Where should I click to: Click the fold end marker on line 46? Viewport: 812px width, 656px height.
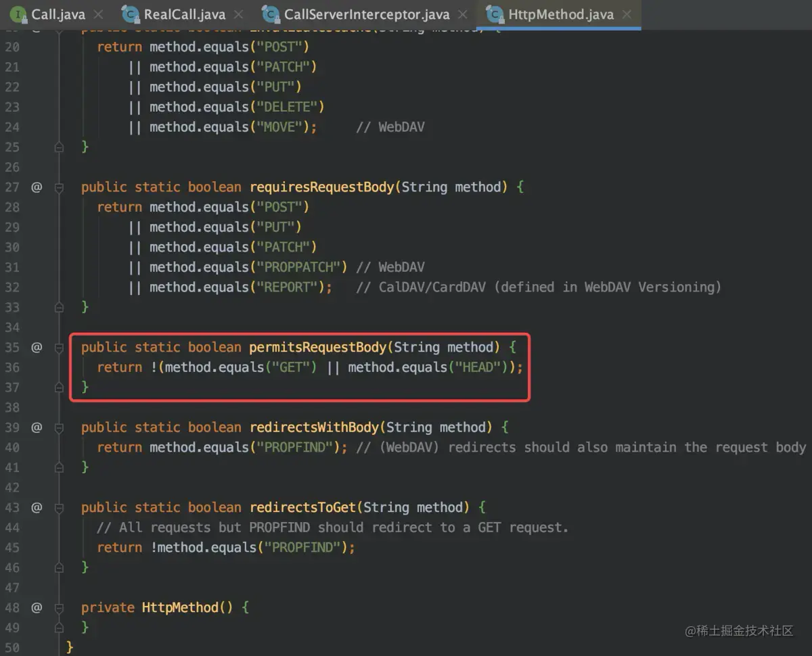point(59,567)
